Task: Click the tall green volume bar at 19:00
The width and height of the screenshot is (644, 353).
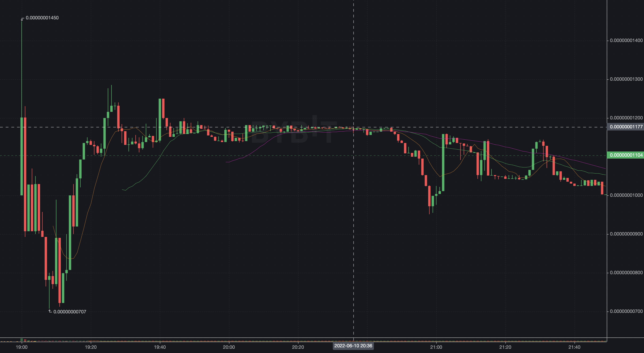Action: (22, 340)
